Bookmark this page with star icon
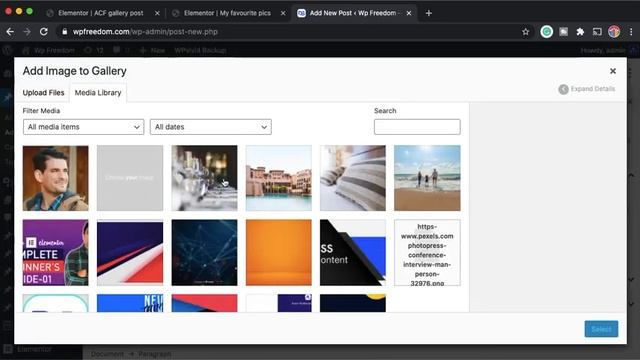The height and width of the screenshot is (360, 640). [x=525, y=32]
